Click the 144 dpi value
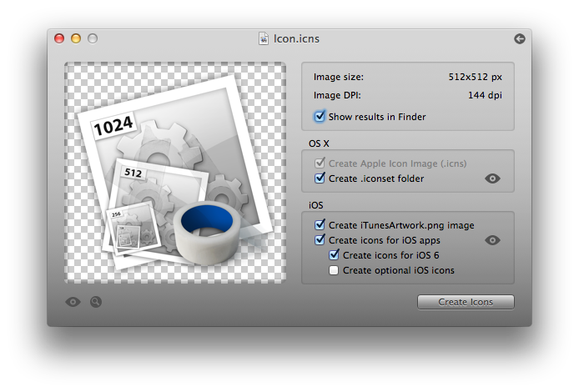579x392 pixels. (485, 95)
